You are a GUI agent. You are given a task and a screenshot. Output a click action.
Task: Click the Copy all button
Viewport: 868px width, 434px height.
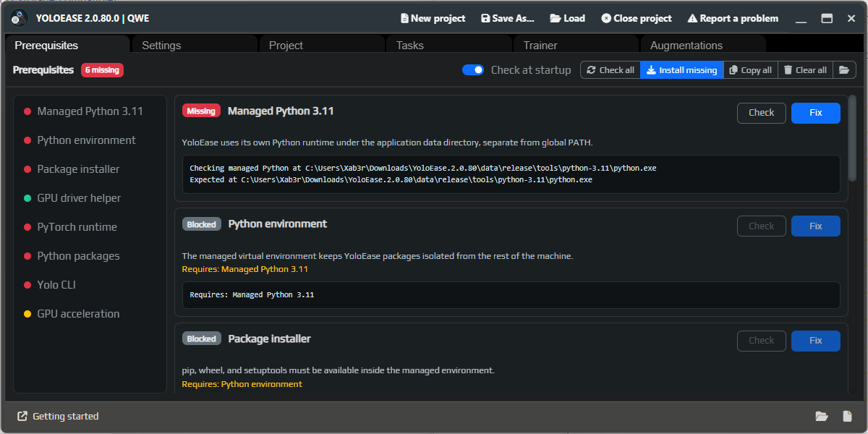point(751,70)
